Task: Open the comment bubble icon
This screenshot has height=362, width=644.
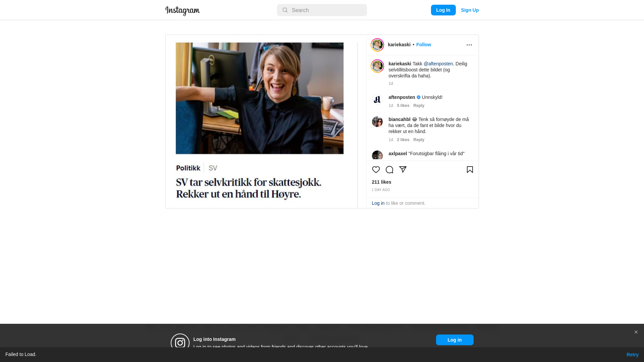Action: click(389, 170)
